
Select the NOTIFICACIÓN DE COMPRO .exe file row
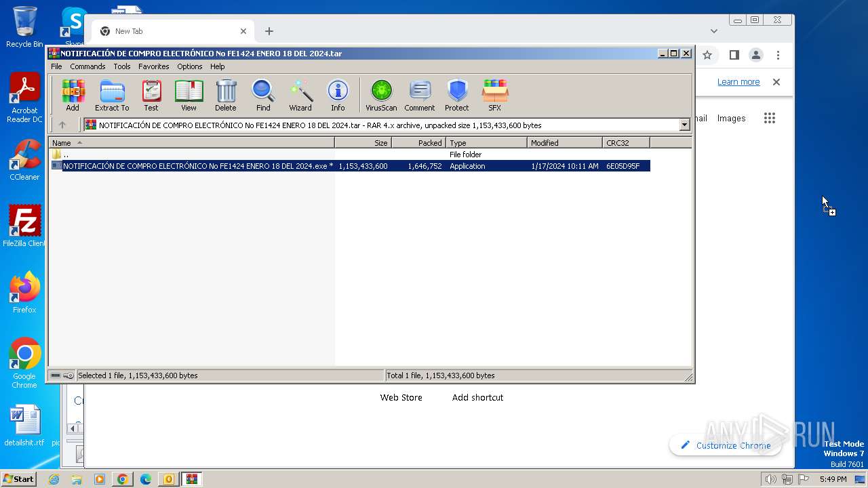pos(350,166)
